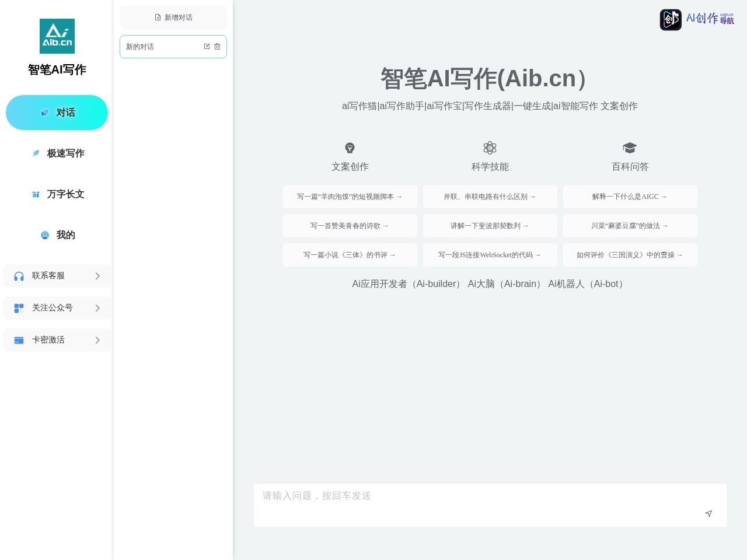Edit the 新的对话 title with pencil icon

[x=207, y=47]
